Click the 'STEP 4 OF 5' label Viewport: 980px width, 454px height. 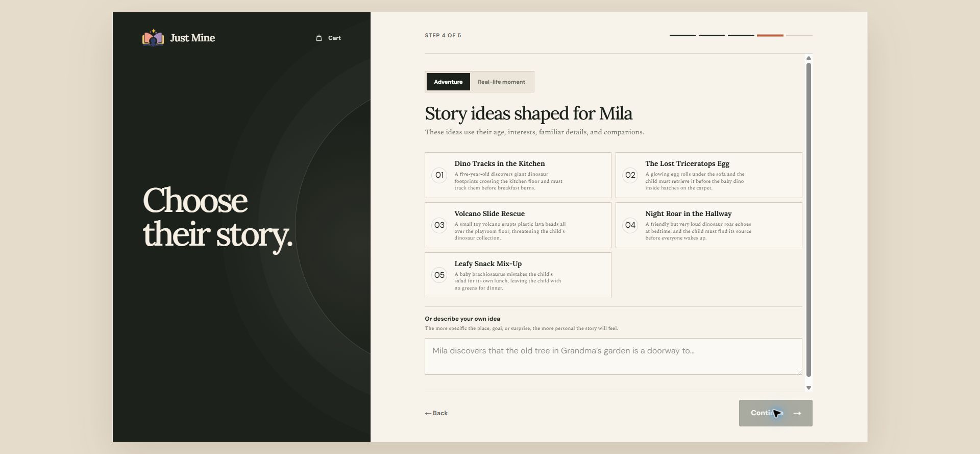pos(443,35)
